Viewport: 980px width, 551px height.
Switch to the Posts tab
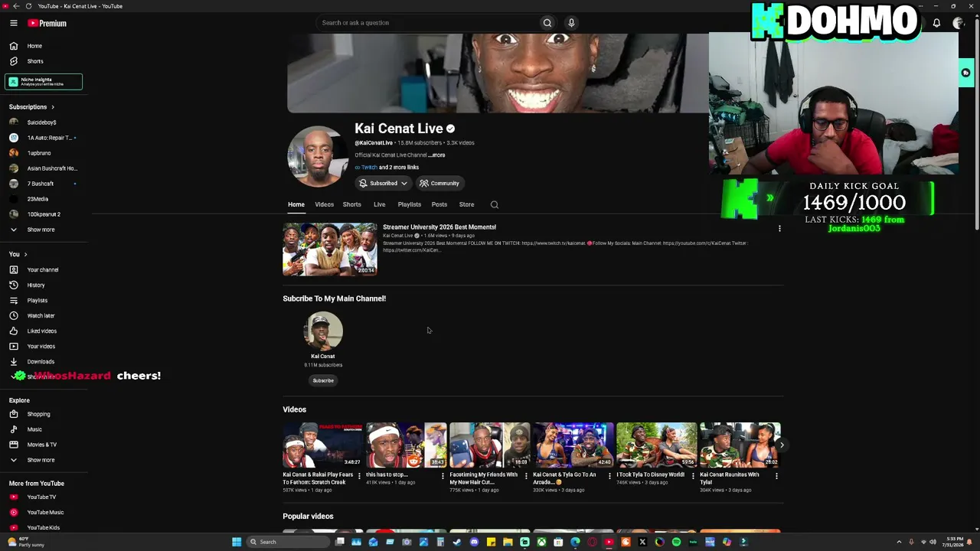439,205
